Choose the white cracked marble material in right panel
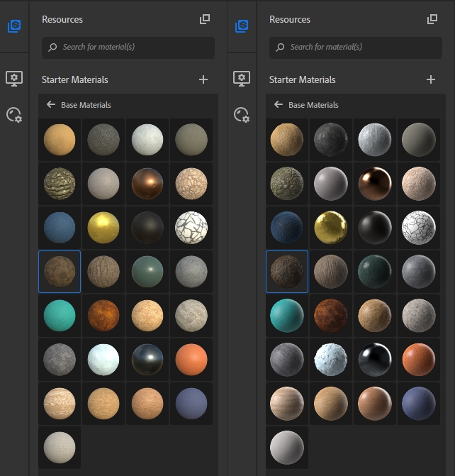The width and height of the screenshot is (455, 476). 418,228
